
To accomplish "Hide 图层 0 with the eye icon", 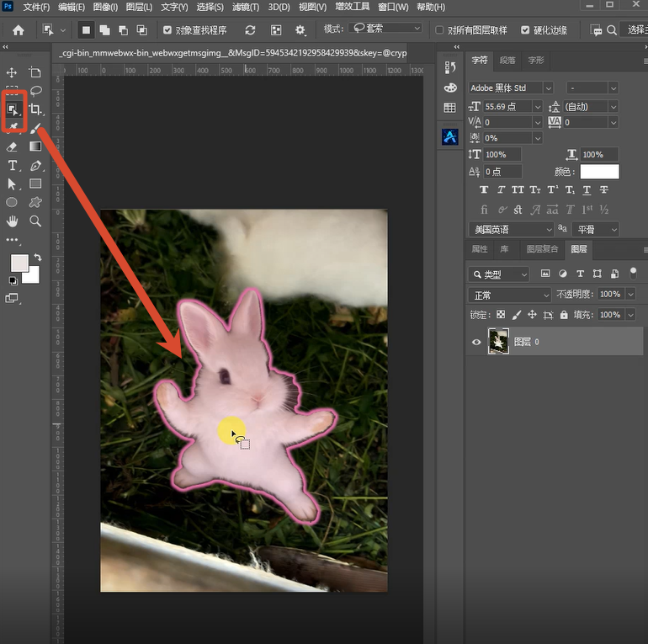I will 476,342.
